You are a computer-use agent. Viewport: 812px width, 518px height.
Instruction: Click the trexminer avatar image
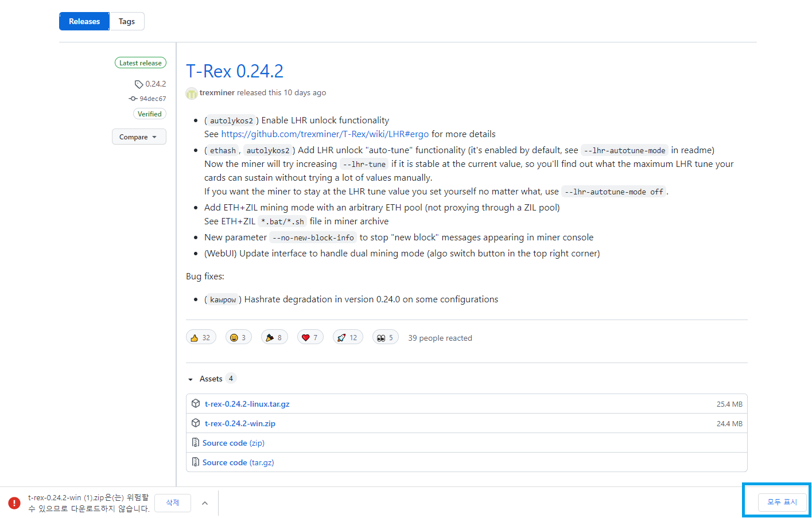click(192, 93)
